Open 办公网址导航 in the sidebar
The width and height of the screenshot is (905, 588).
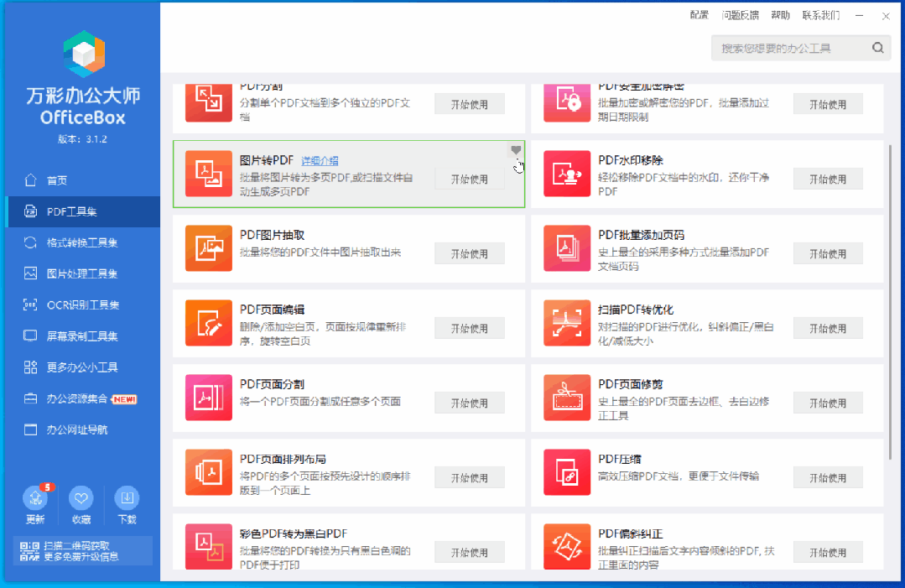(82, 430)
